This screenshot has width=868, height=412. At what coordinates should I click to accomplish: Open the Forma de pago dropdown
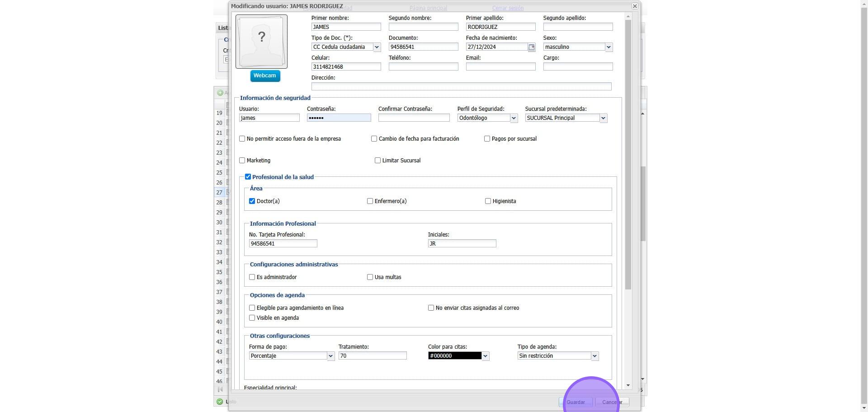pyautogui.click(x=330, y=356)
